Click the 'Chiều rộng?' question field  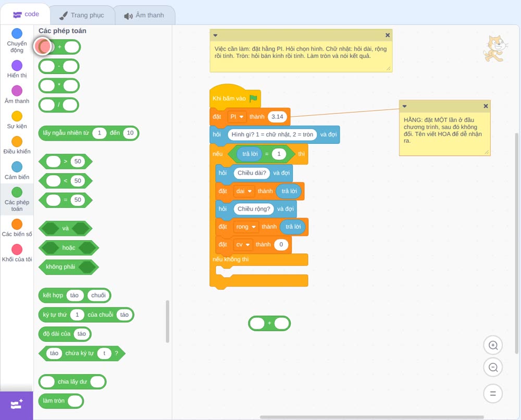[x=254, y=209]
